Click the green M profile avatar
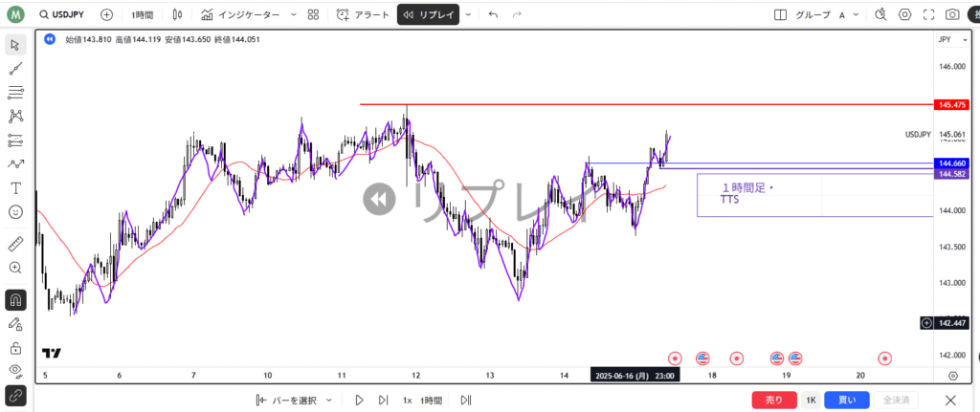The width and height of the screenshot is (980, 412). point(15,14)
